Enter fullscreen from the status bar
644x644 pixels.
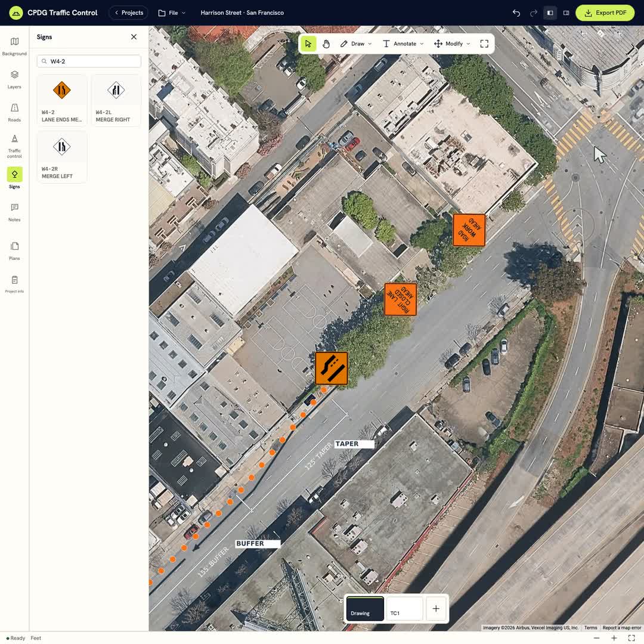631,638
